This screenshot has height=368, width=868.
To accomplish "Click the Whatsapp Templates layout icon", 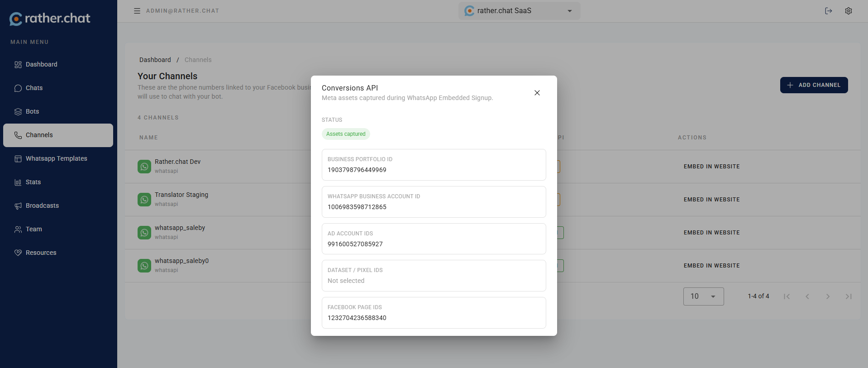I will tap(18, 159).
